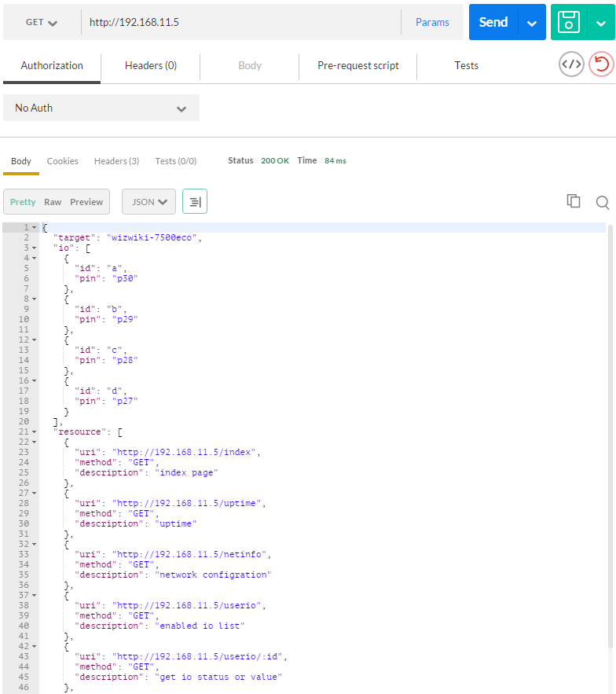Open the save options dropdown arrow
The image size is (616, 694).
pyautogui.click(x=601, y=23)
